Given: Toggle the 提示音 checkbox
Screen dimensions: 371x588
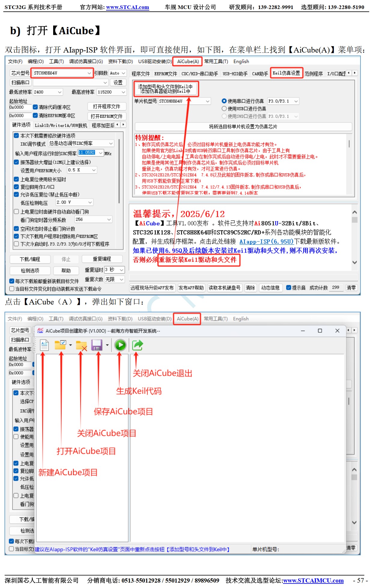Looking at the screenshot, I should click(289, 288).
